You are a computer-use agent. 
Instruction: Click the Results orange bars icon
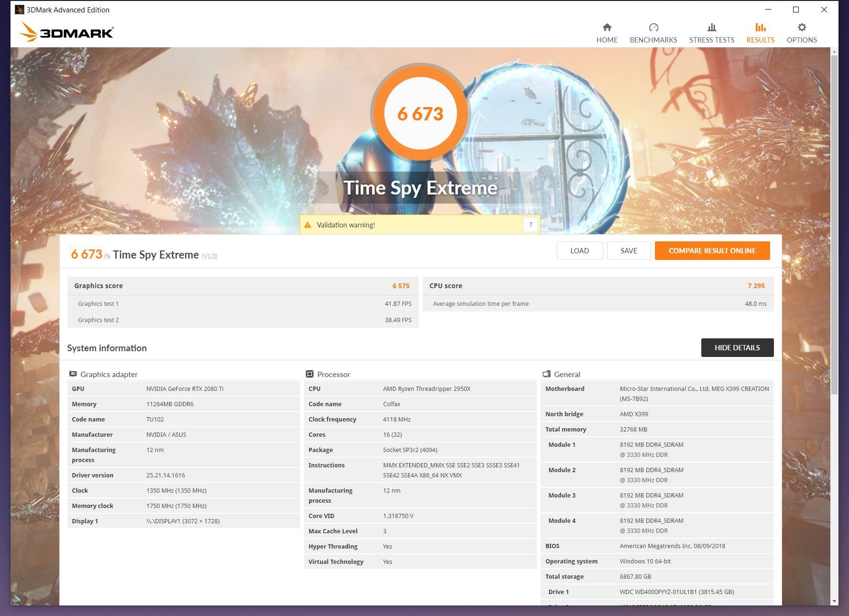pos(760,27)
